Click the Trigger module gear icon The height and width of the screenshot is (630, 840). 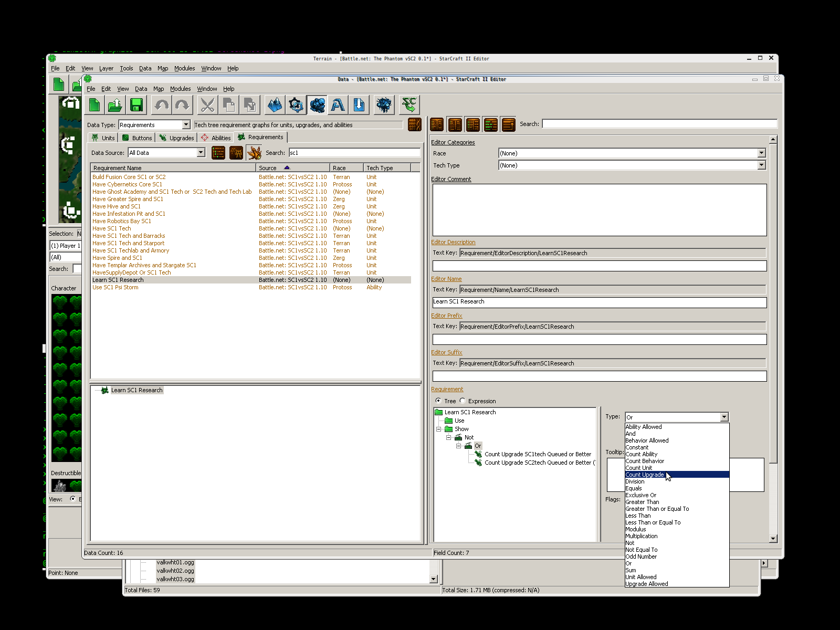tap(296, 105)
